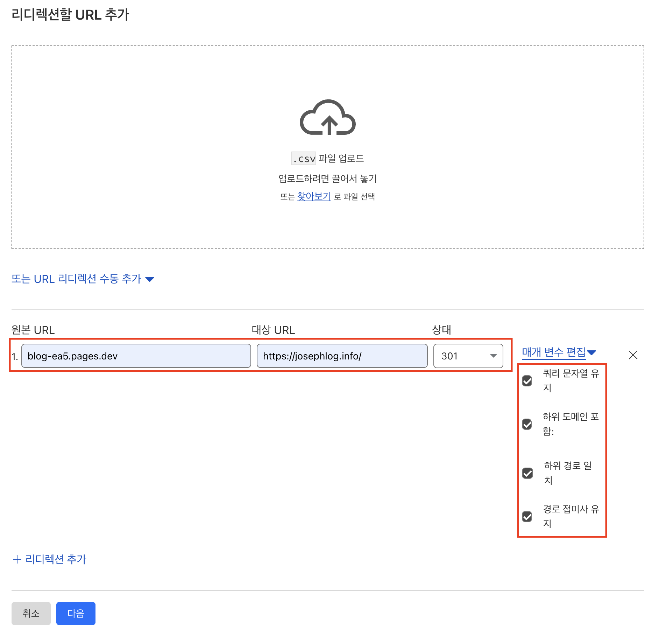
Task: Collapse the 매개 변수 편집 options
Action: click(558, 352)
